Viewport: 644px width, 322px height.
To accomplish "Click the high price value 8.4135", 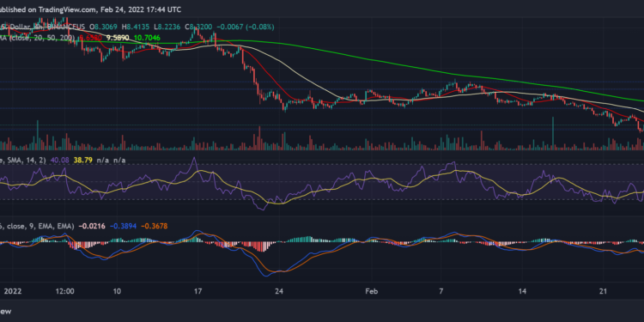I will 138,27.
